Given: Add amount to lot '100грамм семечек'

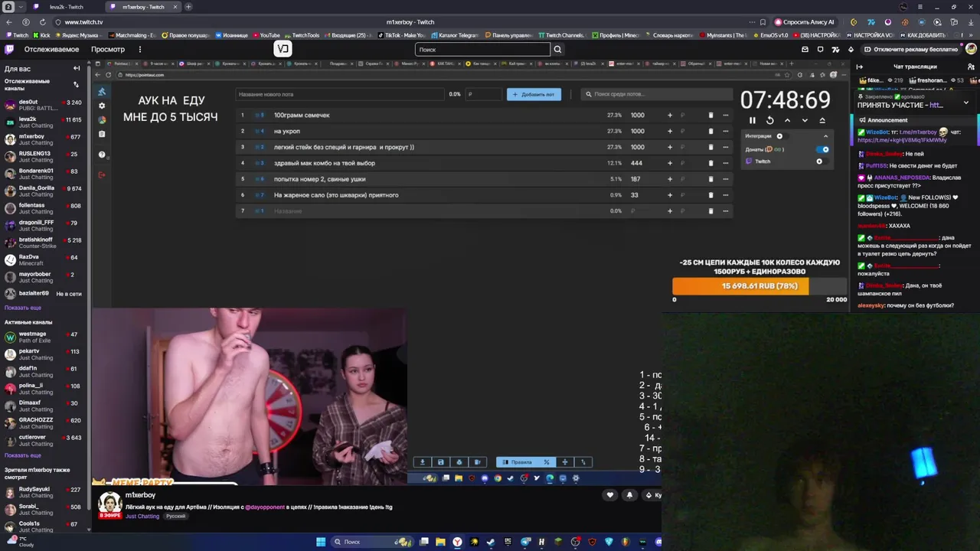Looking at the screenshot, I should 670,115.
